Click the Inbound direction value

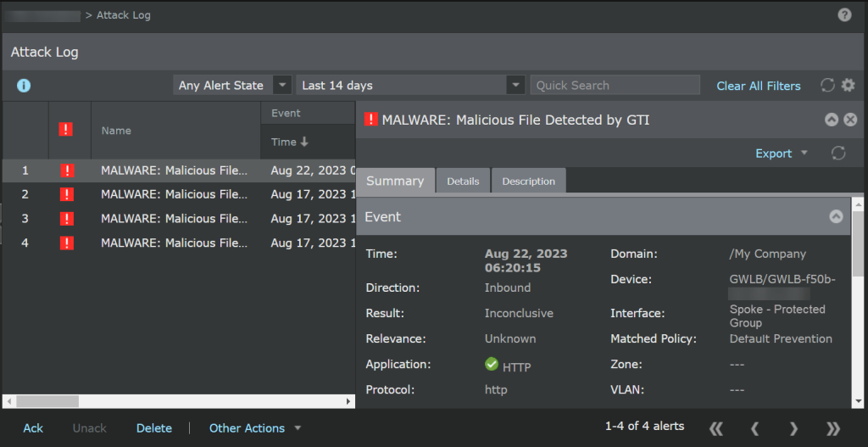pyautogui.click(x=508, y=288)
